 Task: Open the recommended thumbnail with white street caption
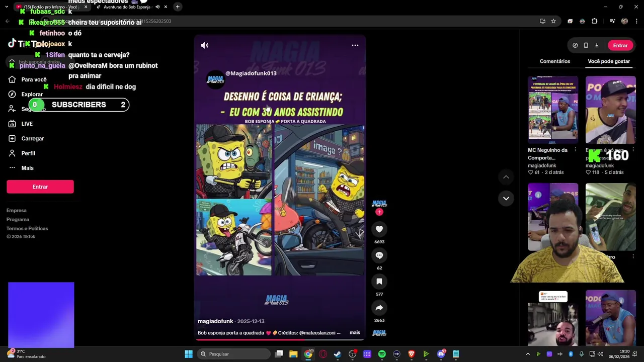click(553, 318)
